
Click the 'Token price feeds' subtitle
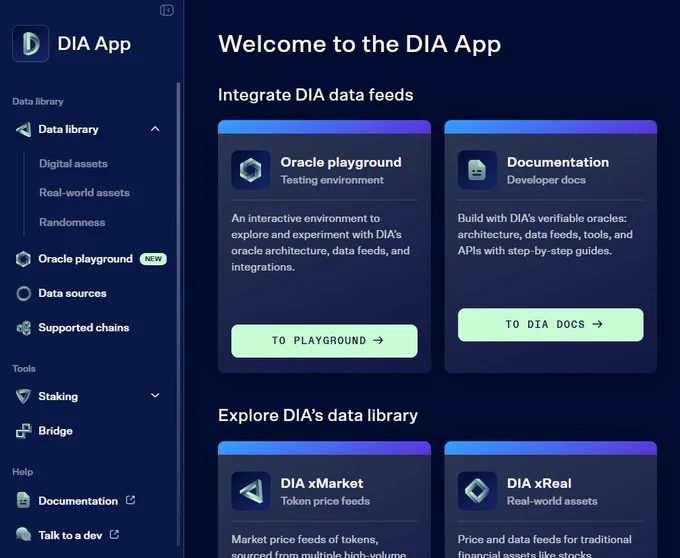pos(325,501)
